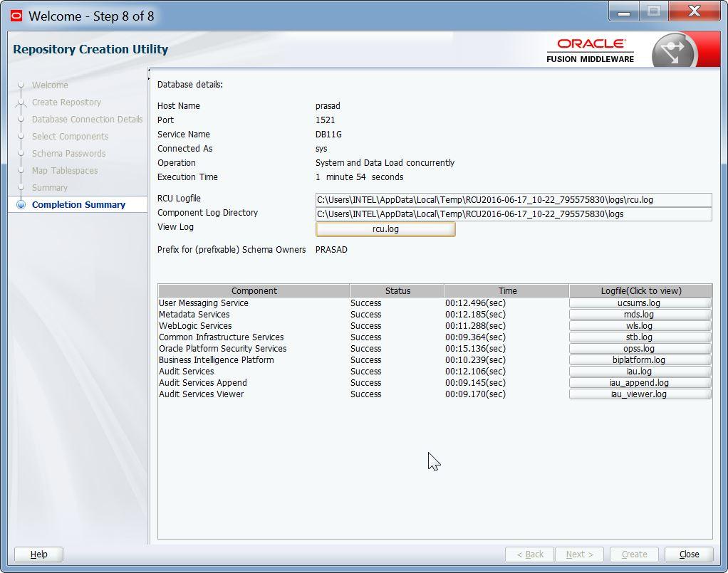Screen dimensions: 728x573
Task: Click the Logfile(Click to view) column header
Action: pos(640,291)
